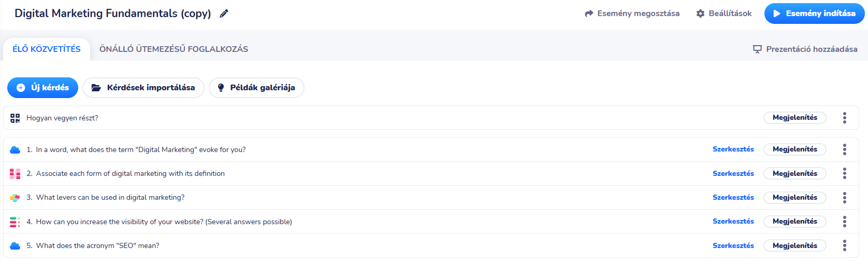Click the QR code icon next to Hogyan vegyen részt
The height and width of the screenshot is (261, 868).
pos(15,118)
